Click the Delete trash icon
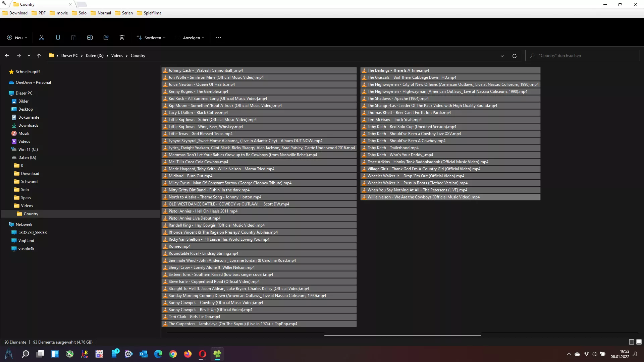644x362 pixels. [x=122, y=38]
